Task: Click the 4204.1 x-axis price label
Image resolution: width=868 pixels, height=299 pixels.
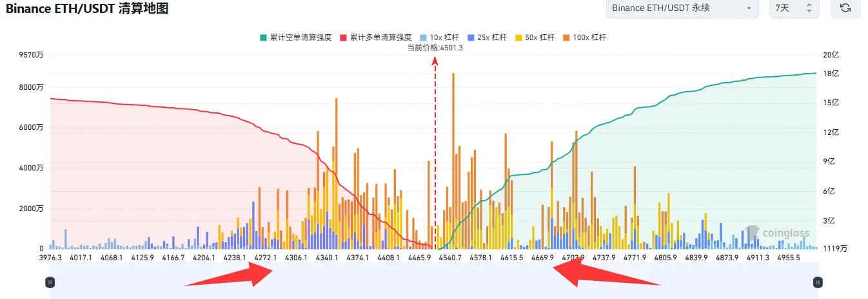Action: coord(204,258)
